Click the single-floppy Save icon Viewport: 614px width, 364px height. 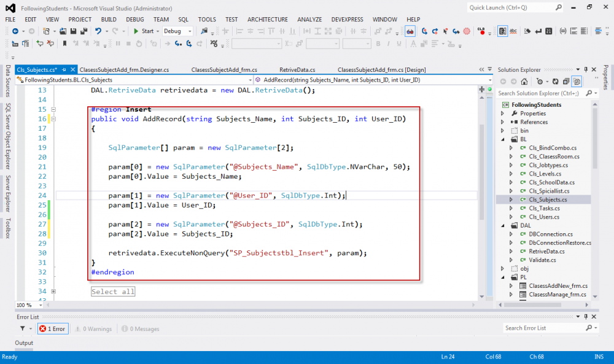(x=73, y=31)
